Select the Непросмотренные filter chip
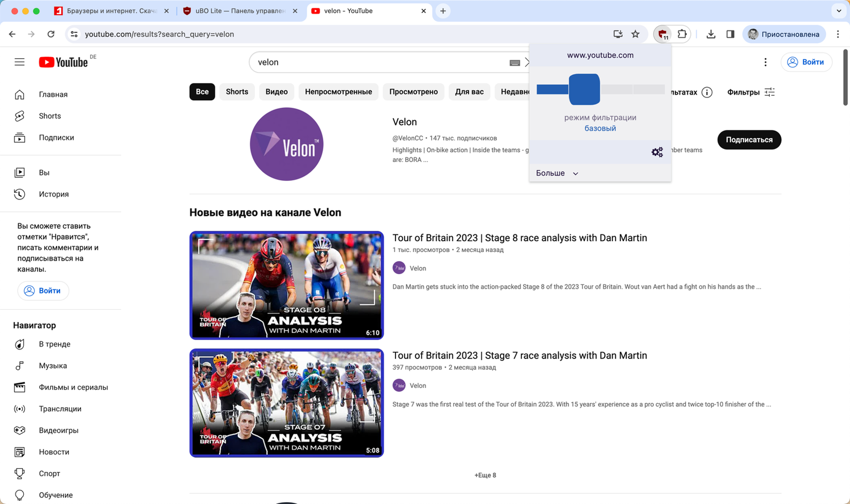850x504 pixels. (x=338, y=92)
